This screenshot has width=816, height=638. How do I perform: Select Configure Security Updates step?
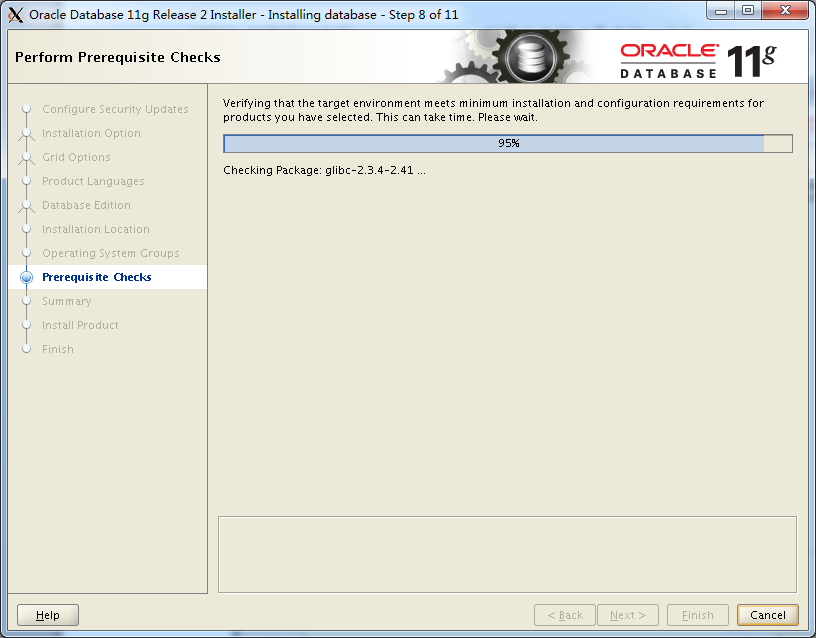pyautogui.click(x=115, y=109)
